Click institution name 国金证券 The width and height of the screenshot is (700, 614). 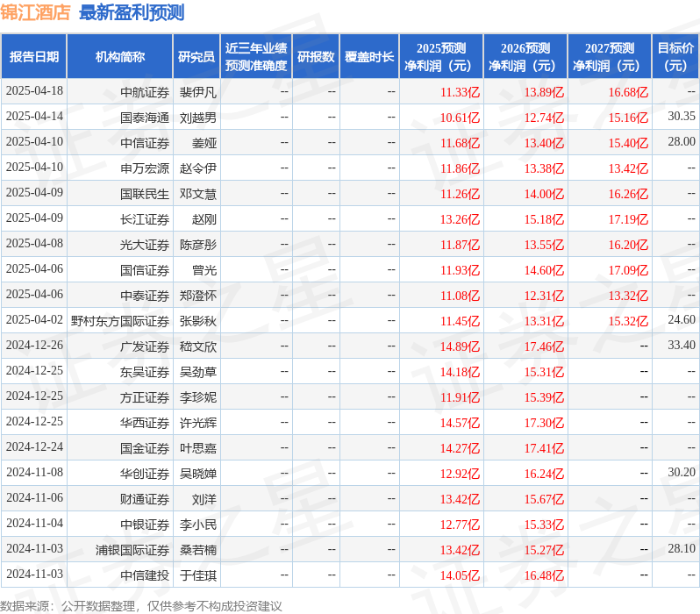click(x=145, y=448)
